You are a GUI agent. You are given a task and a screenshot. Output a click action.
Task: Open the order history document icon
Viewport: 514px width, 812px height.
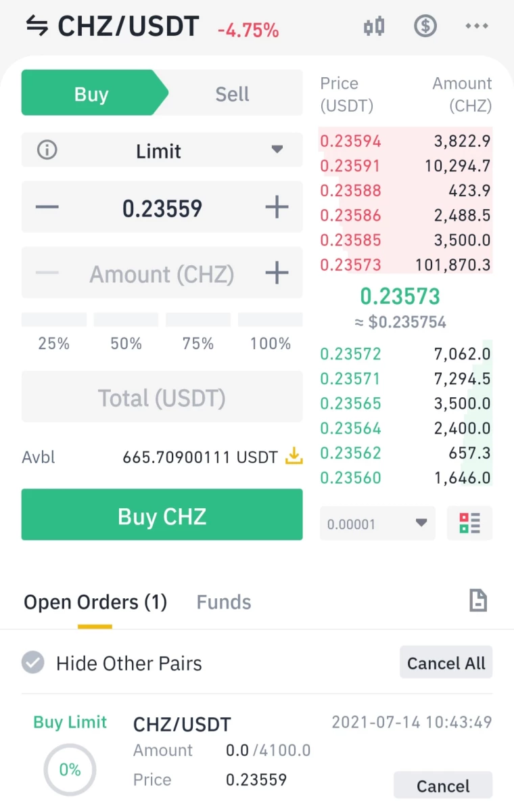(478, 600)
